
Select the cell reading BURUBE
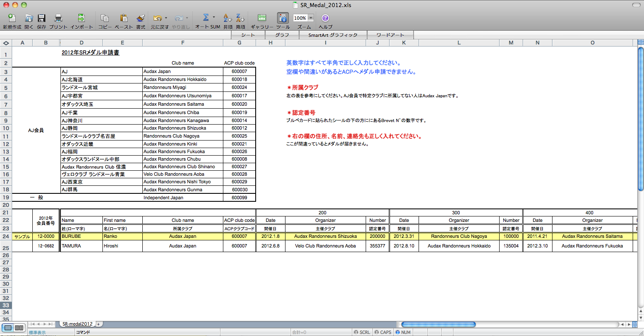[81, 237]
